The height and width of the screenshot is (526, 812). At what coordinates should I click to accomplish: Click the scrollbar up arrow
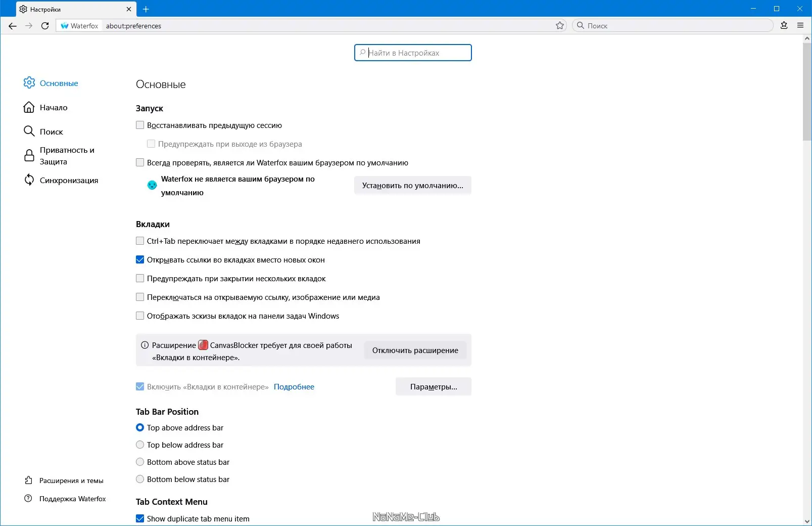(x=807, y=39)
